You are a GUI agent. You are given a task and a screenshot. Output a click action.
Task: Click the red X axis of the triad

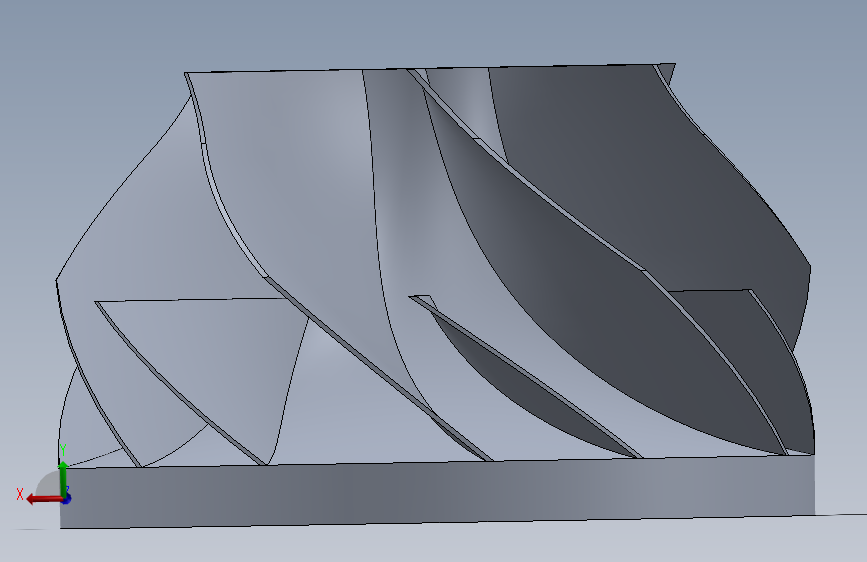(x=44, y=499)
